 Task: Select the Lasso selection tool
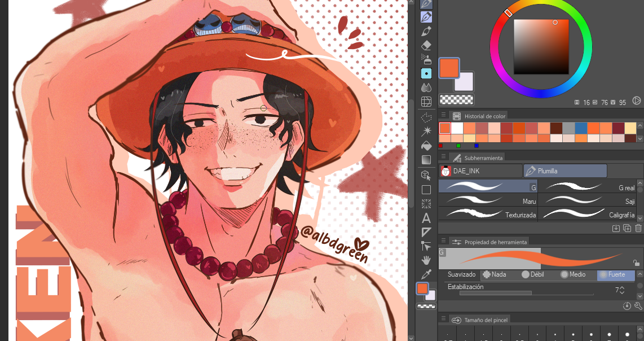[x=426, y=117]
